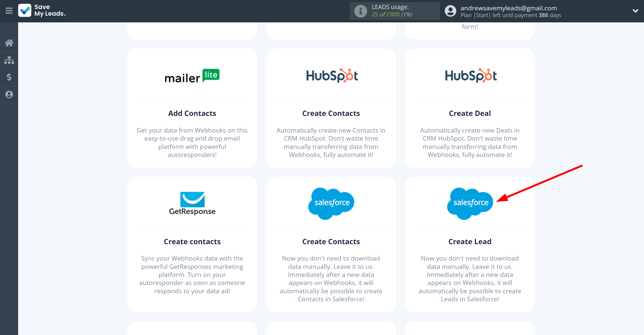Select the Salesforce Create Lead logo
Viewport: 644px width, 335px height.
click(470, 203)
